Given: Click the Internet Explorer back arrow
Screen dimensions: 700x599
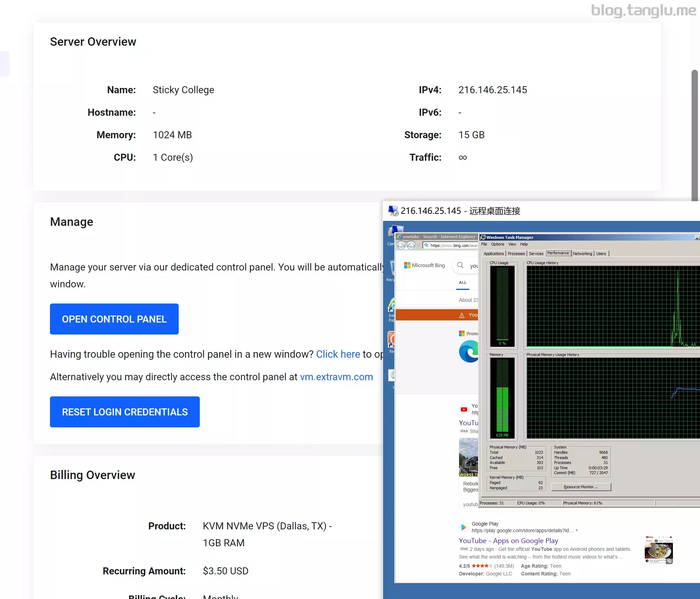Looking at the screenshot, I should click(401, 245).
